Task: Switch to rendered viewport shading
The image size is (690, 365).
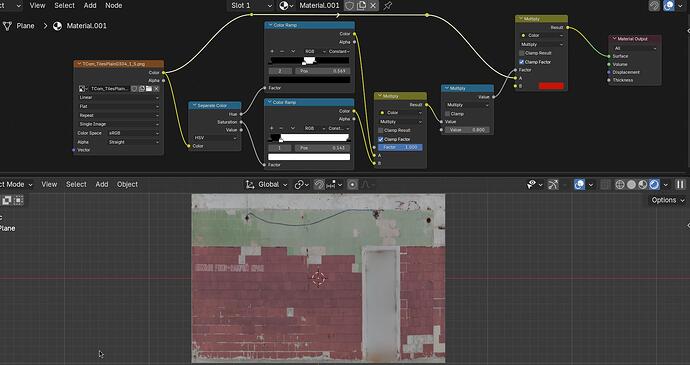Action: point(654,184)
